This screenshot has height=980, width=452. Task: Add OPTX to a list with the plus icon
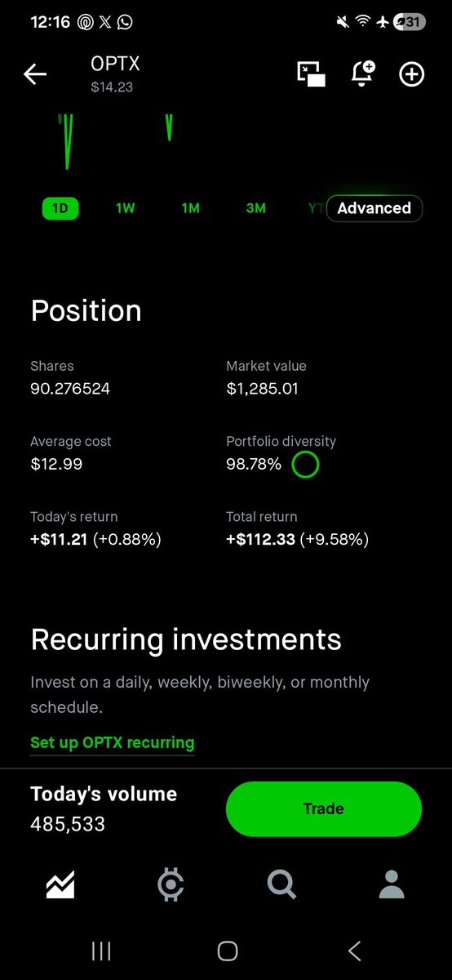(412, 74)
